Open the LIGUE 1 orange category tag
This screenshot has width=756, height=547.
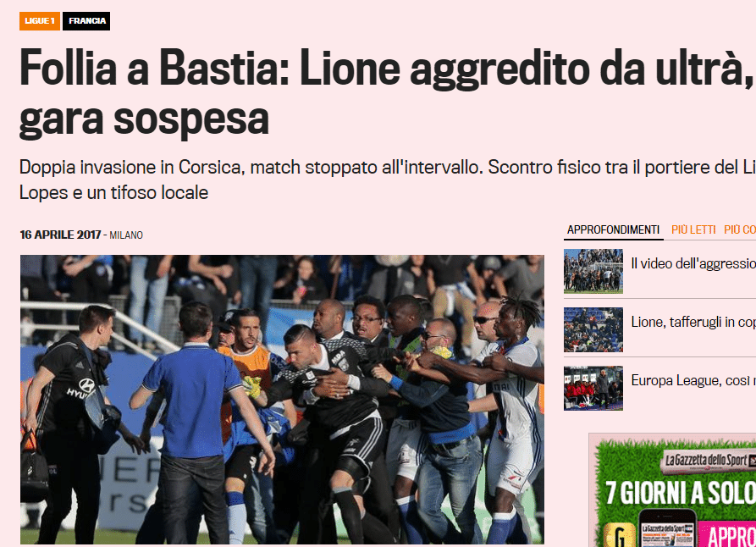point(40,21)
